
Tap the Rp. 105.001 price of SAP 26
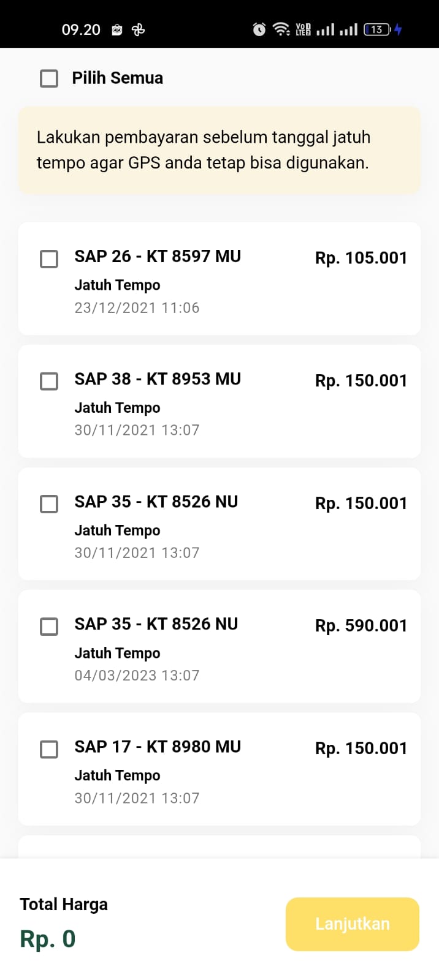[361, 258]
